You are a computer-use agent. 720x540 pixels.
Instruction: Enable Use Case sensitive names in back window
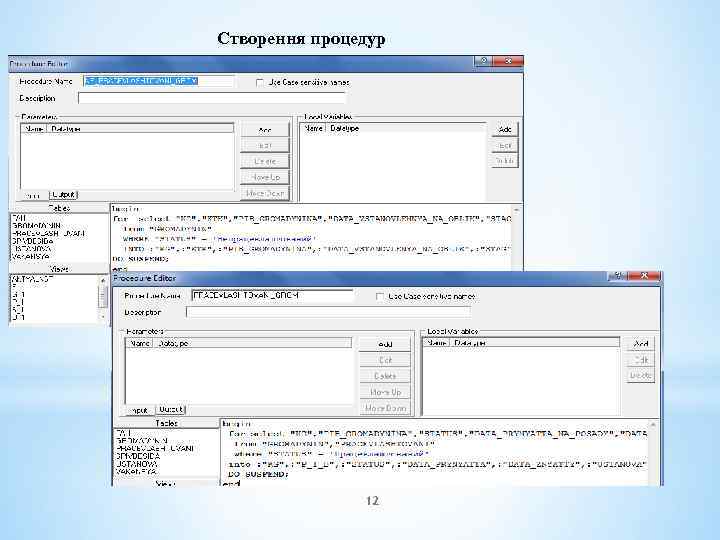coord(259,82)
